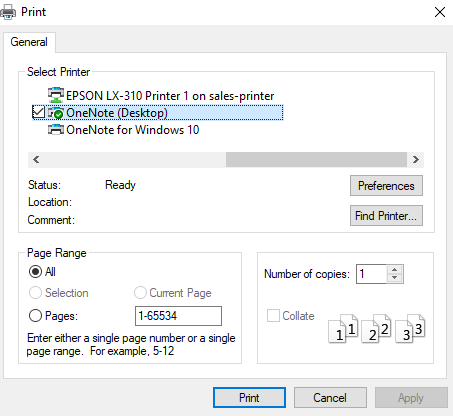Increase number of copies with up arrow

point(395,270)
